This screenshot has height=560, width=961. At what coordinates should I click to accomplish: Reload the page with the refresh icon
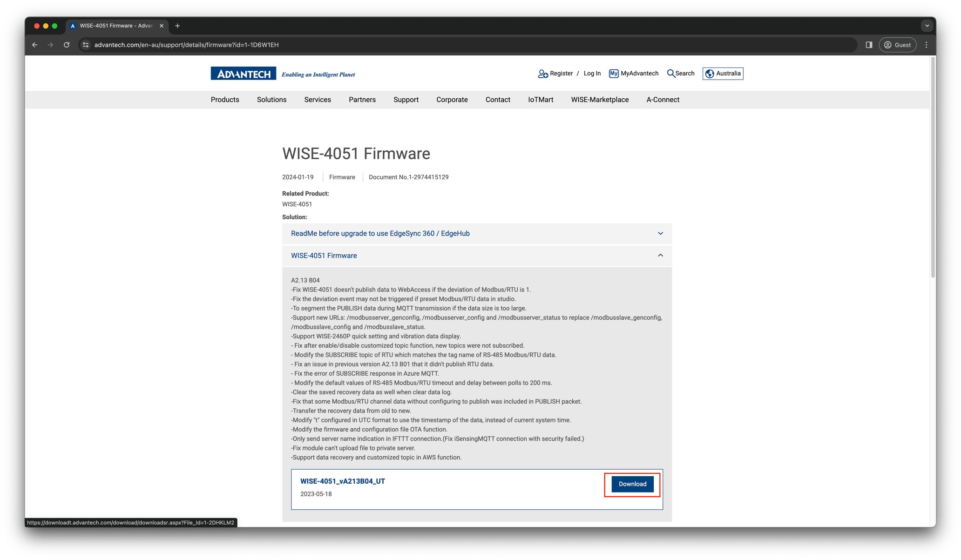point(67,45)
